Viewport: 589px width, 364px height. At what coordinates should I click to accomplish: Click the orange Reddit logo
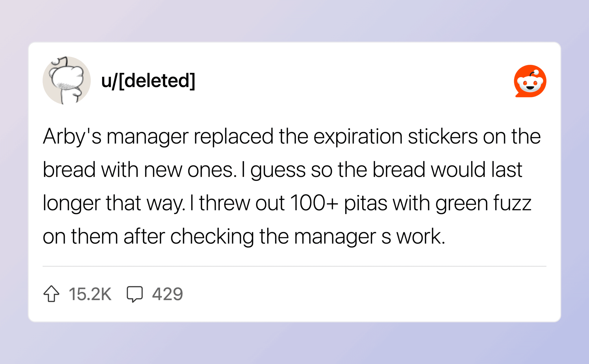(530, 81)
